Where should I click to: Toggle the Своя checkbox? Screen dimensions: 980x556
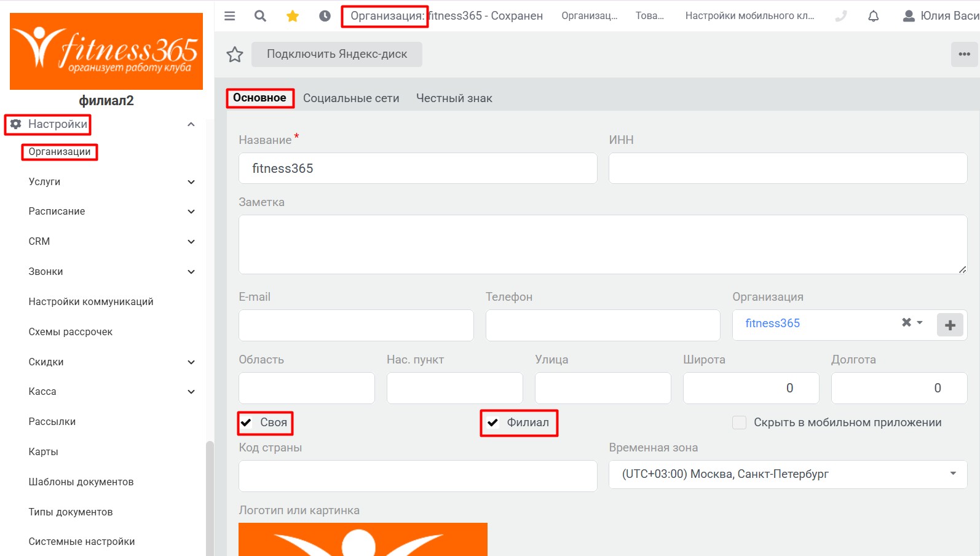click(246, 423)
